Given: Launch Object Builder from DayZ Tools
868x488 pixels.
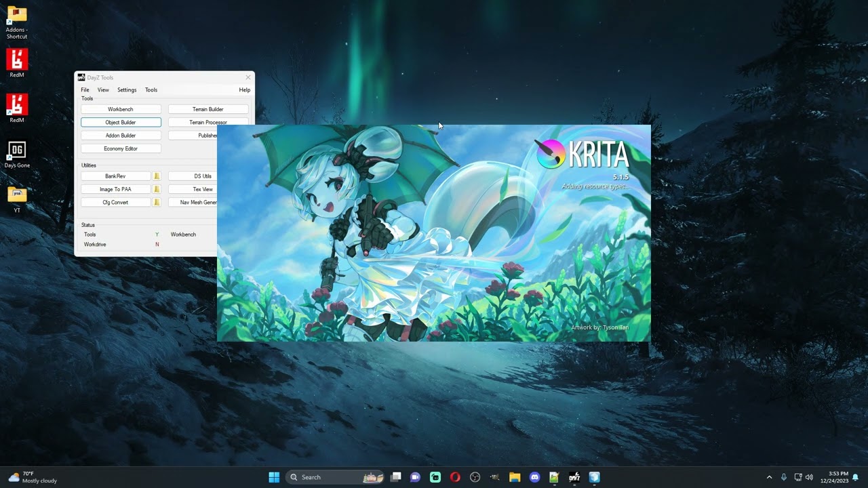Looking at the screenshot, I should coord(121,123).
